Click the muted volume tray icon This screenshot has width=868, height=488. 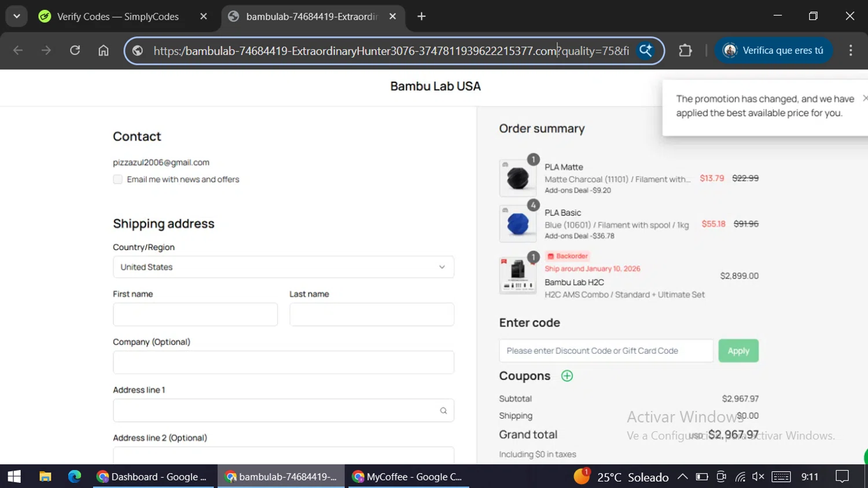point(758,476)
